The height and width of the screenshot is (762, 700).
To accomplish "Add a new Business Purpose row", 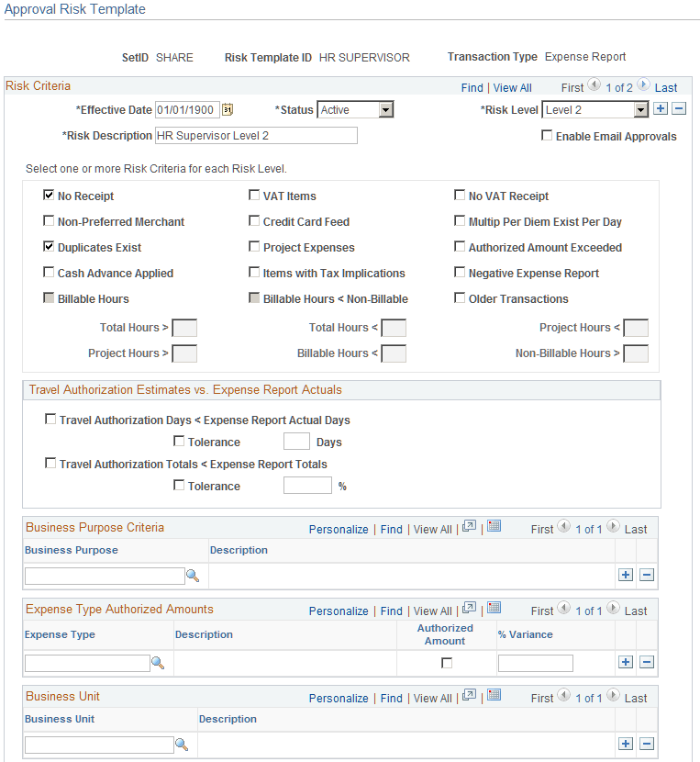I will click(625, 574).
